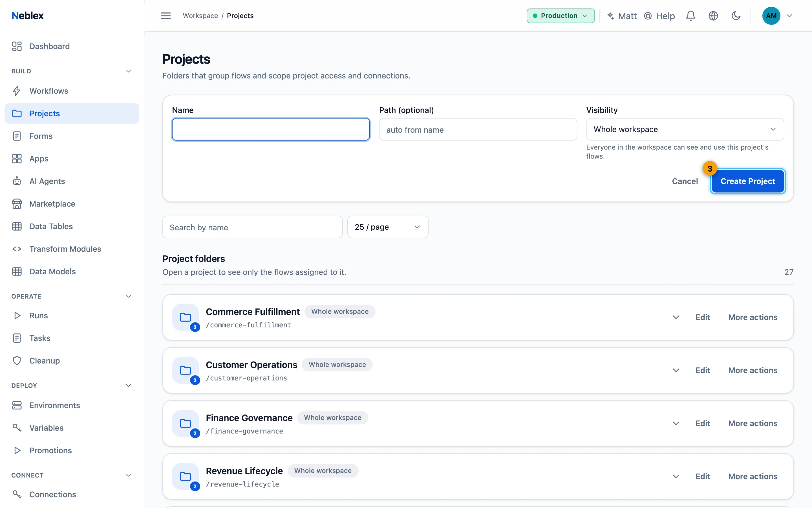Image resolution: width=812 pixels, height=508 pixels.
Task: Click the Customer Operations folder icon
Action: (186, 370)
